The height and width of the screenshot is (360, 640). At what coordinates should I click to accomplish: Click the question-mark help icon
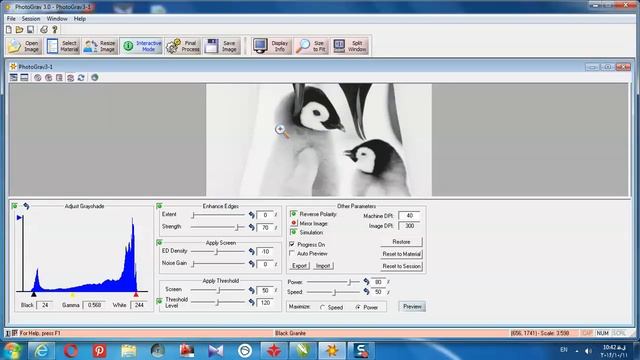tap(55, 29)
